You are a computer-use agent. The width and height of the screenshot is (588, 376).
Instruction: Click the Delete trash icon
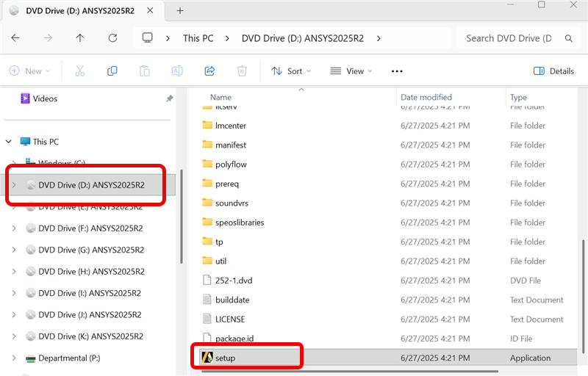[x=242, y=71]
